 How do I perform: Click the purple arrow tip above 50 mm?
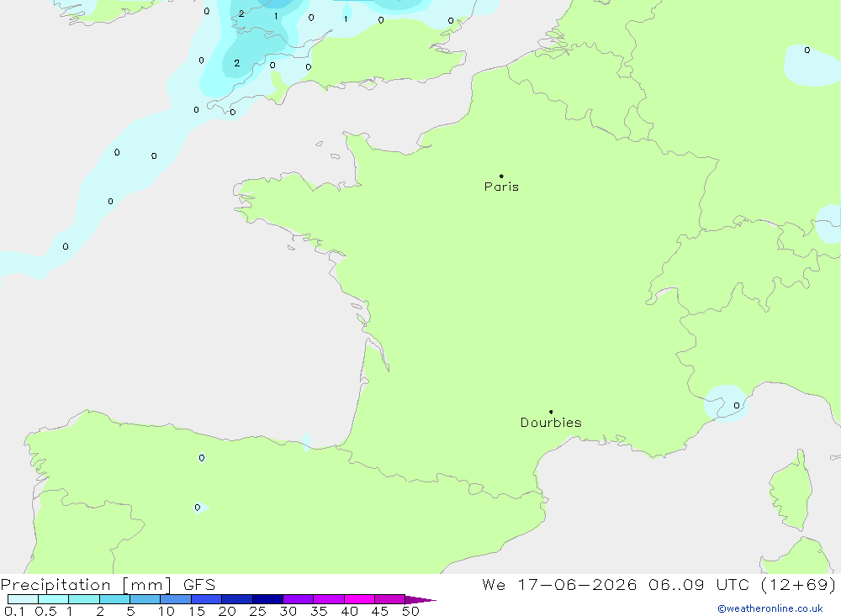[x=420, y=600]
